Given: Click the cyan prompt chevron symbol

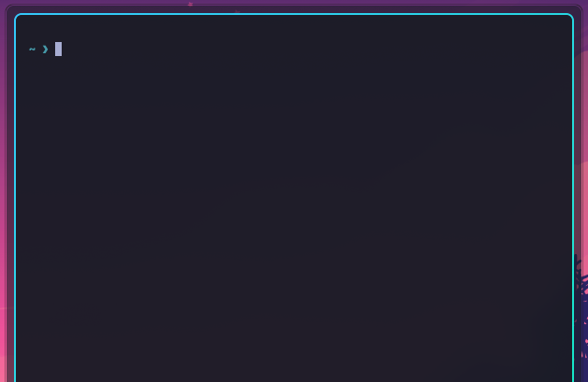Looking at the screenshot, I should click(x=46, y=50).
